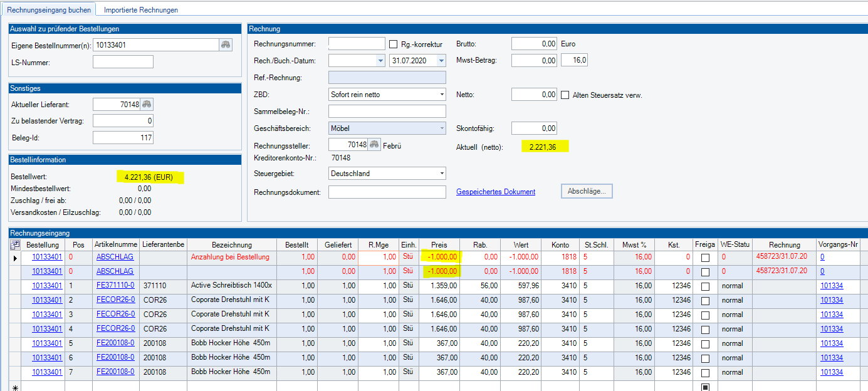
Task: Open the ZBD payment terms dropdown
Action: (x=441, y=95)
